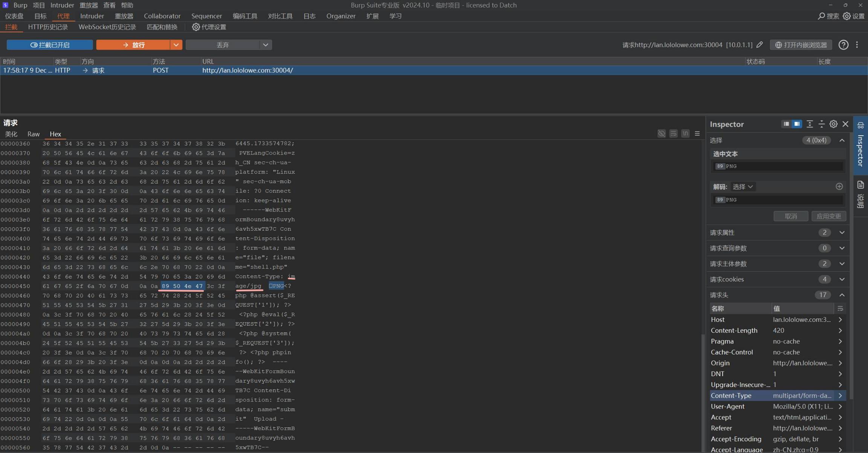Viewport: 868px width, 453px height.
Task: Switch Inspector to left-docked layout
Action: (786, 124)
